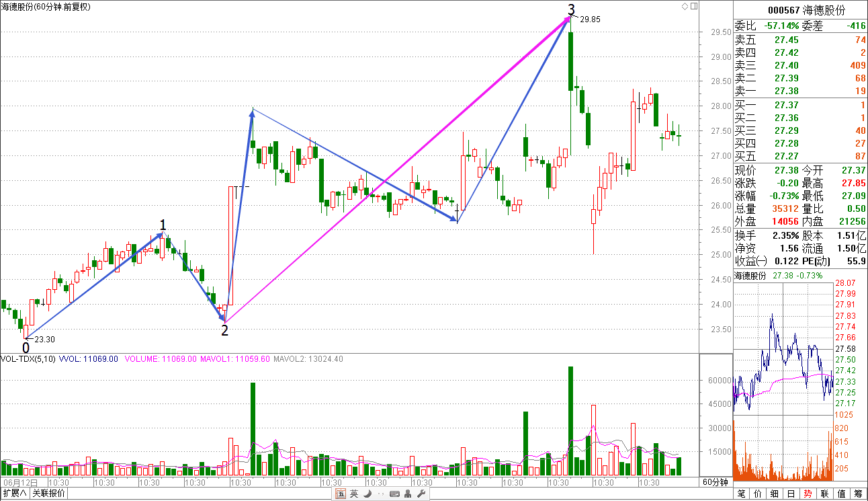The image size is (868, 501).
Task: Click the 买四 price 27.28
Action: (786, 143)
